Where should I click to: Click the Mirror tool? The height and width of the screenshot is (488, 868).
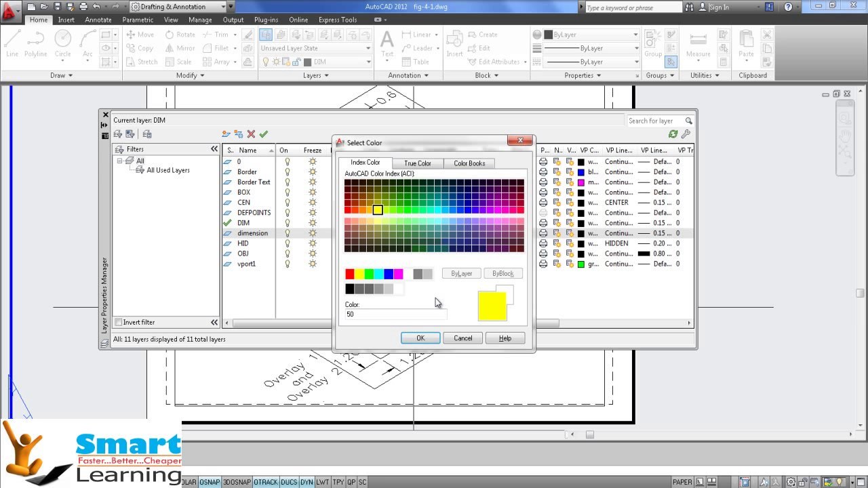pyautogui.click(x=180, y=48)
